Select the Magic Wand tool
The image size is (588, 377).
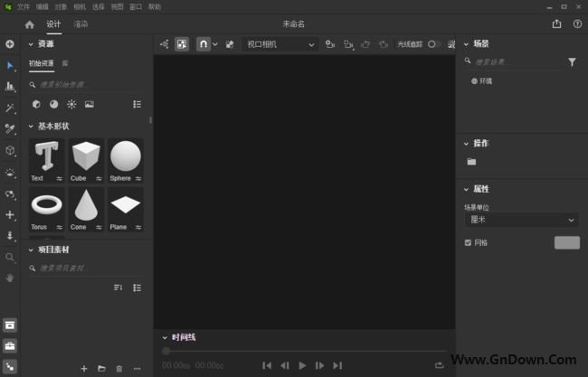[x=10, y=108]
